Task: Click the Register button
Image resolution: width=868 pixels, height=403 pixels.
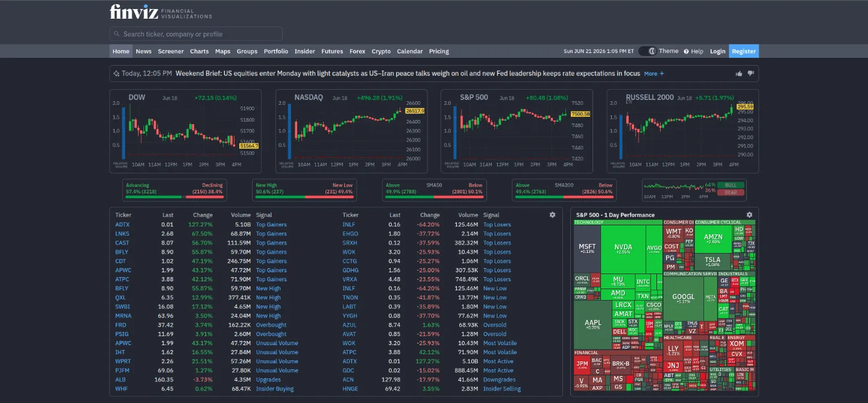Action: pyautogui.click(x=744, y=51)
